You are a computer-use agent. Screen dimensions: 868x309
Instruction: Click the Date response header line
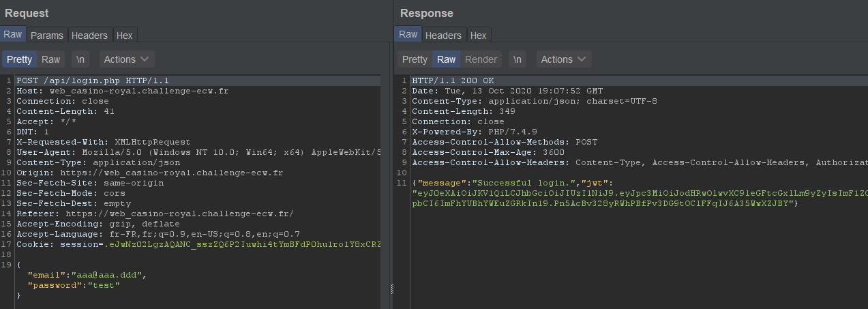(x=507, y=91)
